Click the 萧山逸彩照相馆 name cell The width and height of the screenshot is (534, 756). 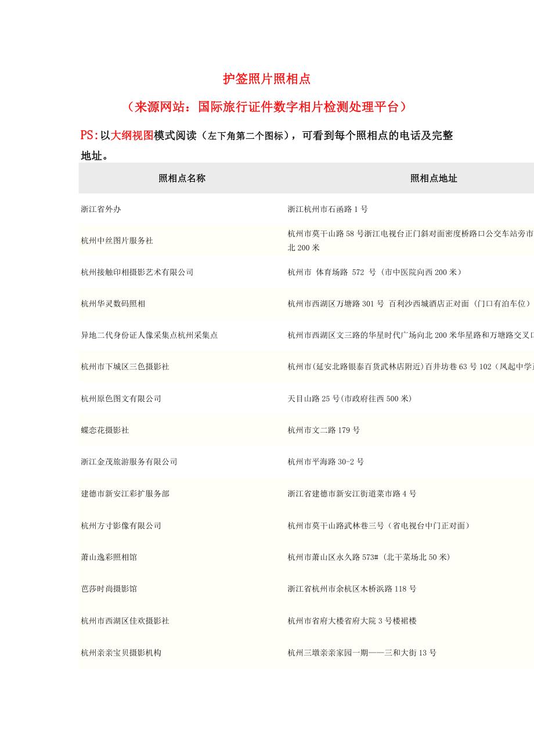coord(109,557)
